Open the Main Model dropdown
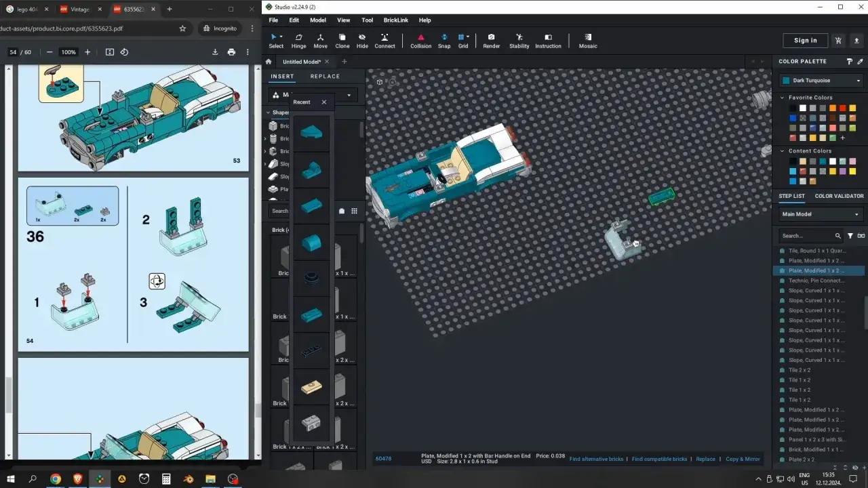Viewport: 868px width, 488px height. 821,214
